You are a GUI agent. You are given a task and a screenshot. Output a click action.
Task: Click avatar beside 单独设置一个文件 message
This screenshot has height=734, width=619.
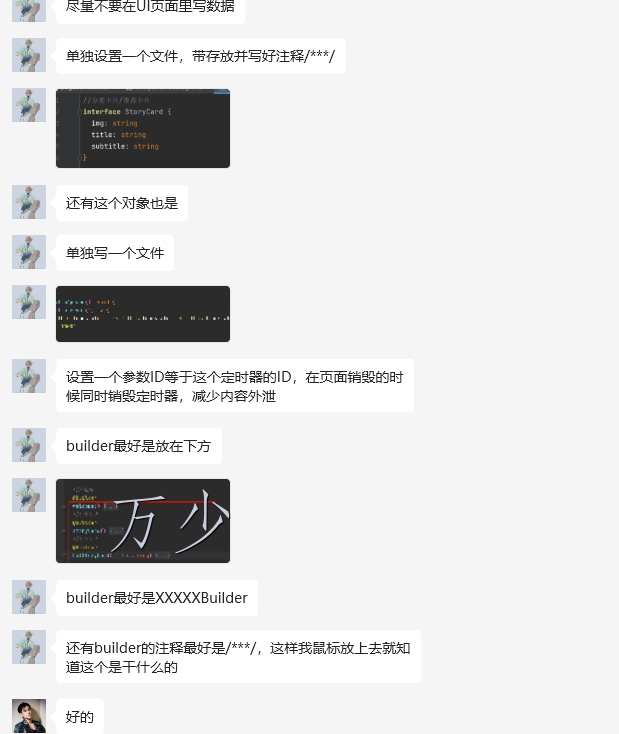pos(29,55)
